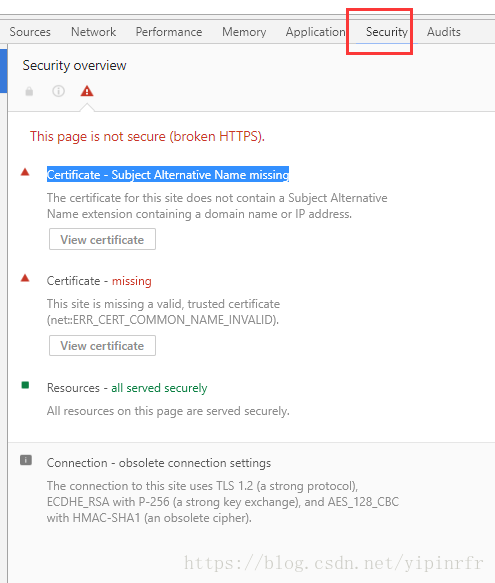Switch to the Network tab
The width and height of the screenshot is (495, 583).
[93, 32]
